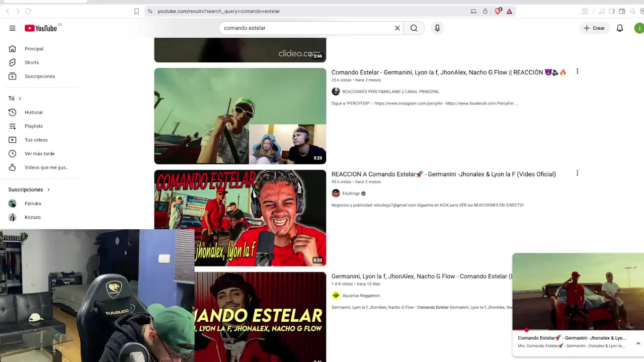Start voice search with the microphone
Viewport: 644px width, 362px height.
(437, 28)
